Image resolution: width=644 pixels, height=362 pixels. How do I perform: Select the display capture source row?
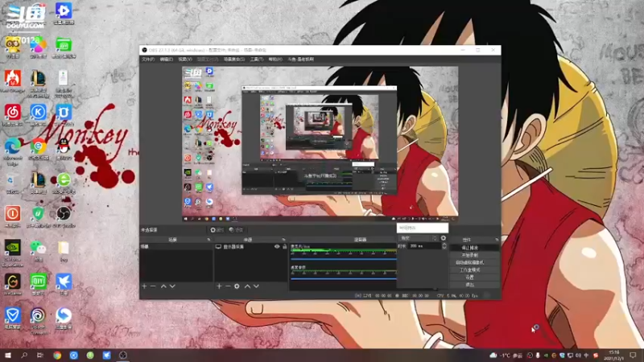tap(250, 247)
